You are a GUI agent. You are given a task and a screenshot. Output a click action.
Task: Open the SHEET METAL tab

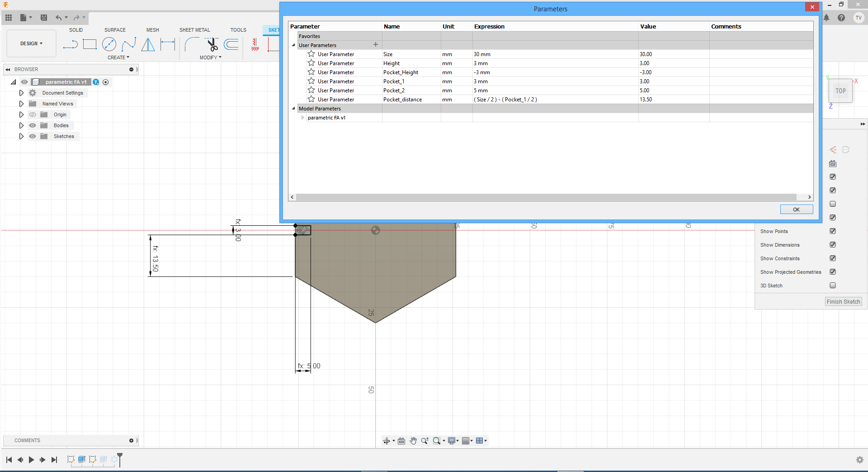tap(194, 30)
